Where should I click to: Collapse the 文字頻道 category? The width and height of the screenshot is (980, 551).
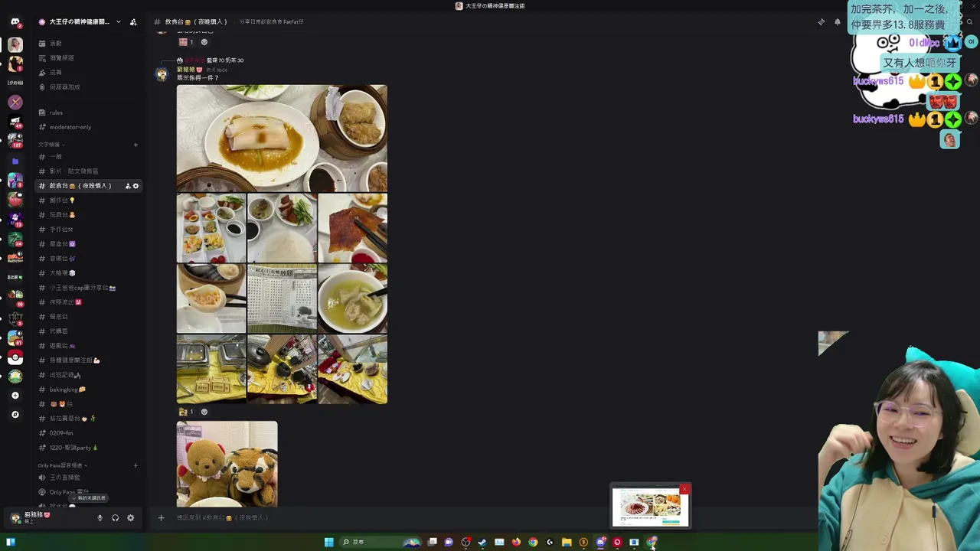[x=51, y=145]
